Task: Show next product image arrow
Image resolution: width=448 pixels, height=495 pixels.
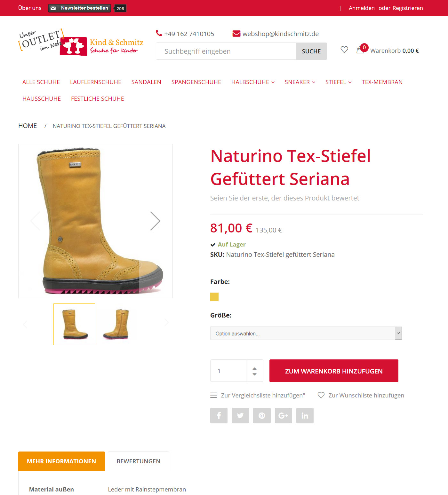Action: tap(155, 221)
